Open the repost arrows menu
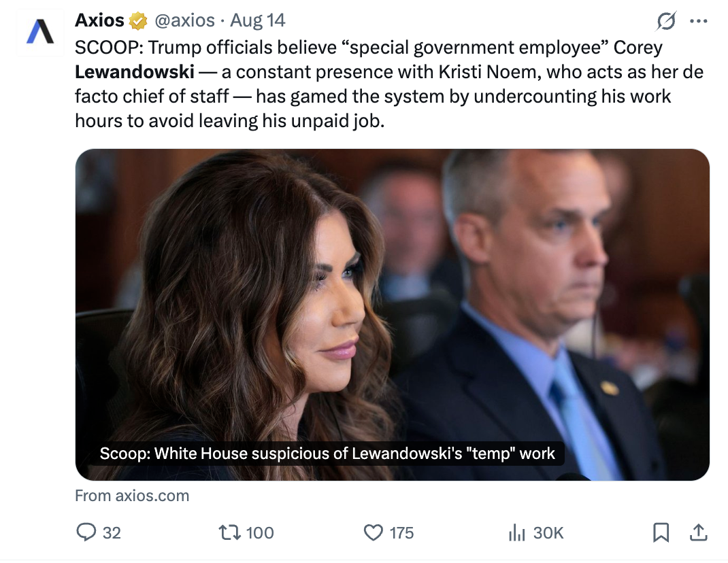The height and width of the screenshot is (563, 728). coord(227,532)
